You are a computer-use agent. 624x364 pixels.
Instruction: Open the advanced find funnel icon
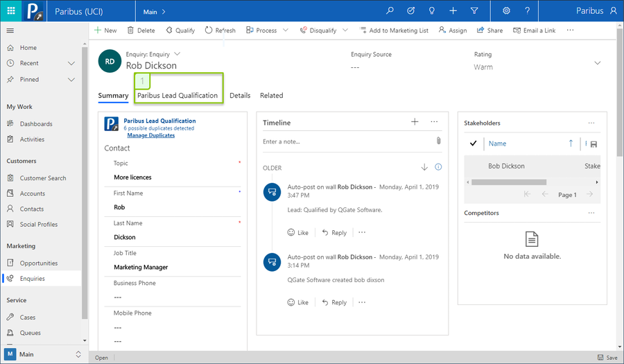(474, 10)
